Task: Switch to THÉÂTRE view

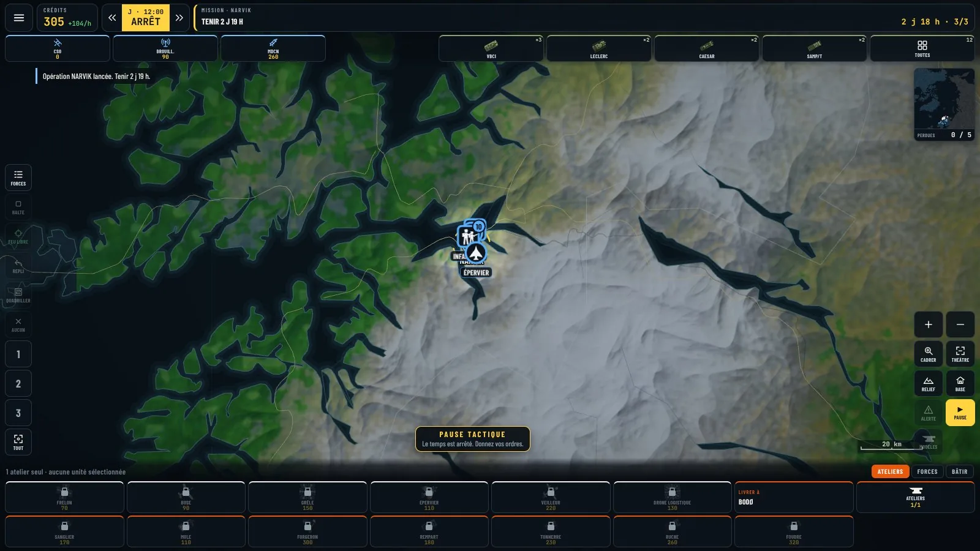Action: point(960,354)
